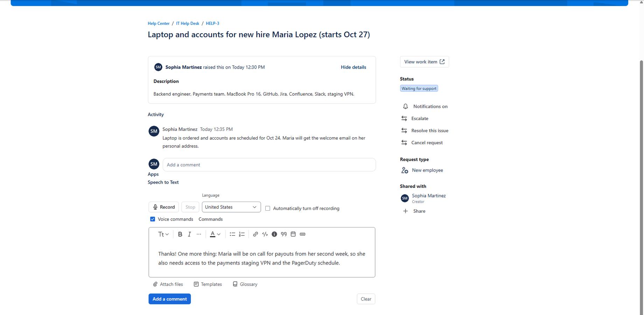Click the plus icon beside Share
This screenshot has width=644, height=315.
(x=405, y=211)
